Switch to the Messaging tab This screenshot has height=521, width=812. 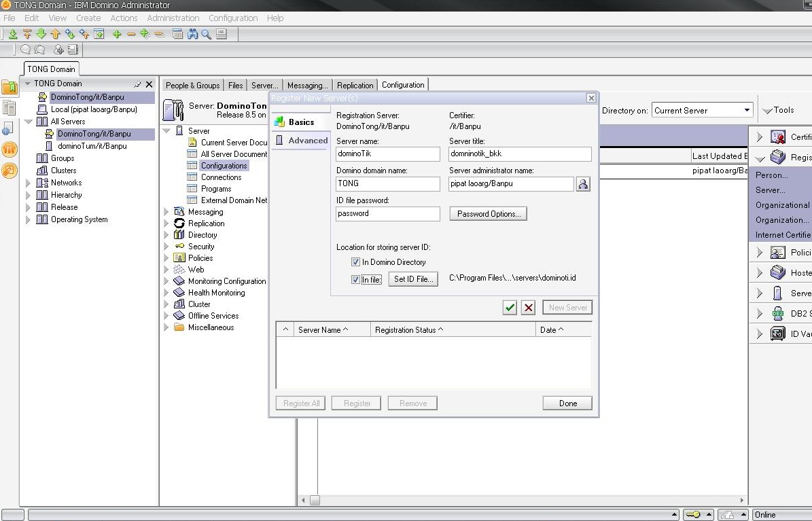(x=308, y=86)
